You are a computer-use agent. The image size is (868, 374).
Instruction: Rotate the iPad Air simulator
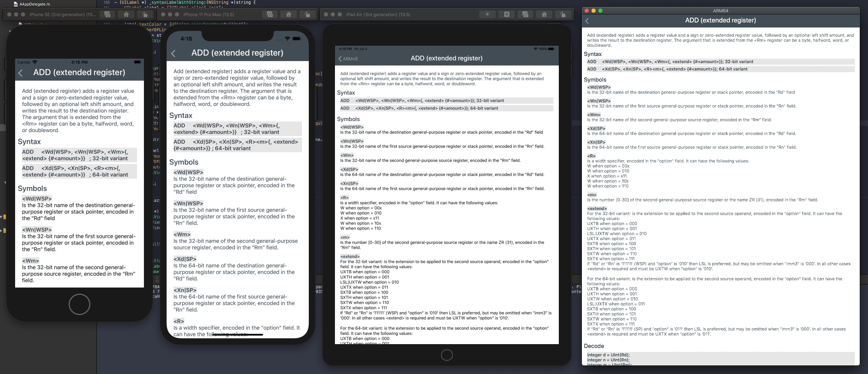point(563,14)
